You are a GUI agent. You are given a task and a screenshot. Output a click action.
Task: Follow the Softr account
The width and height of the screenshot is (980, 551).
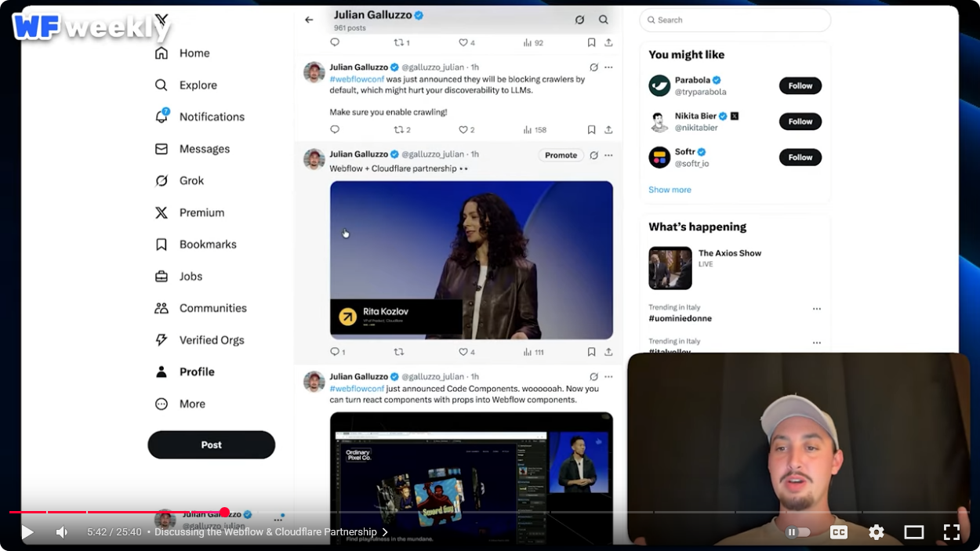800,158
